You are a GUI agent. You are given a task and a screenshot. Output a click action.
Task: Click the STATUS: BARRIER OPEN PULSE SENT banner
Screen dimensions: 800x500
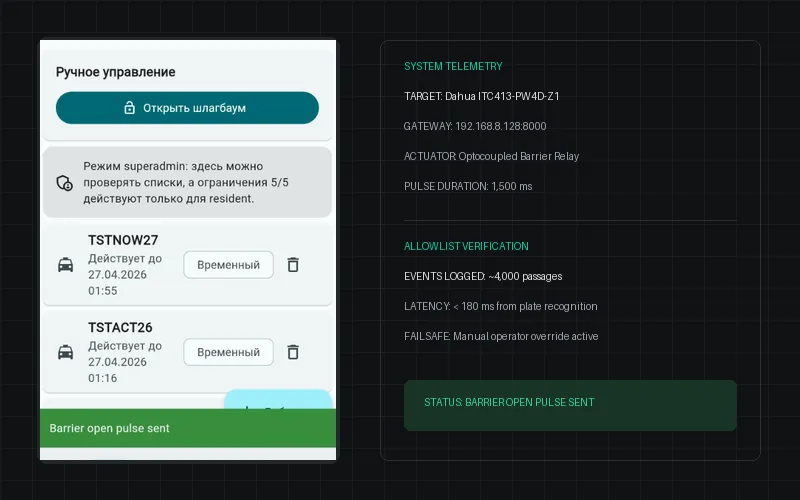570,405
